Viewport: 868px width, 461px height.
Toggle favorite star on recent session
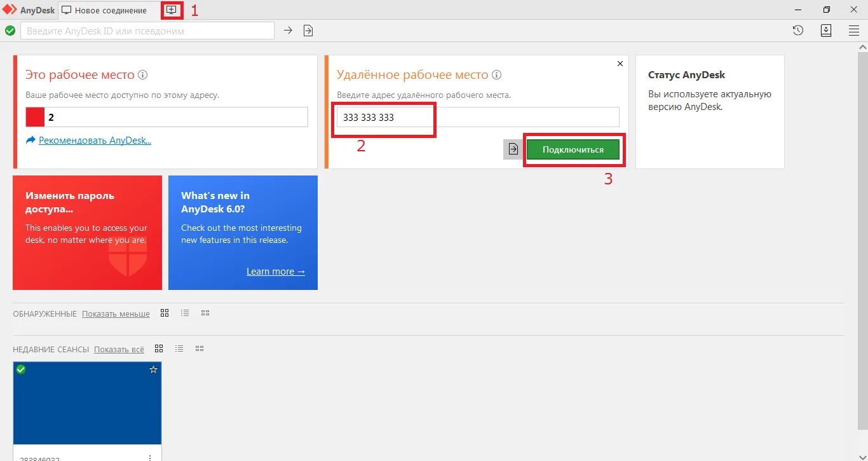(x=153, y=369)
